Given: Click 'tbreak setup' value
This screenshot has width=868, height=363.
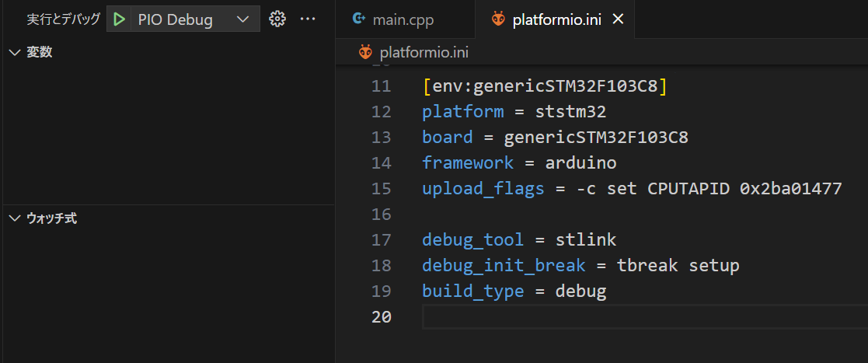Looking at the screenshot, I should point(678,266).
